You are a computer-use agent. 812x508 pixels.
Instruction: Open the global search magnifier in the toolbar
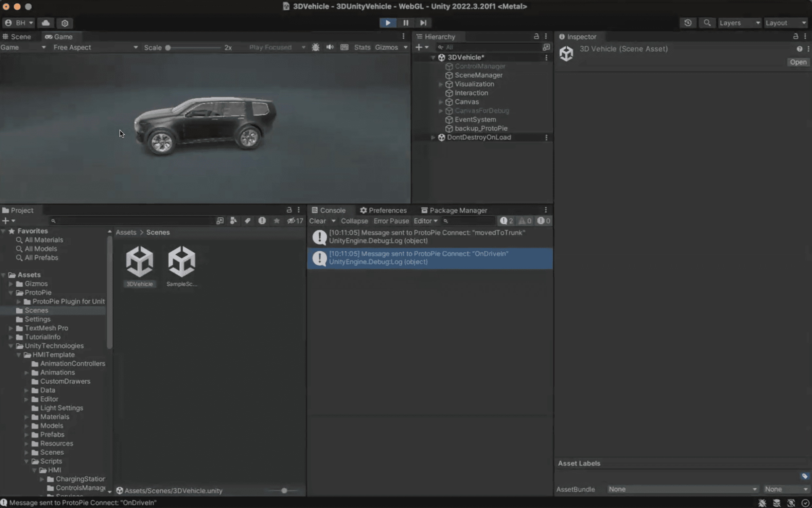[x=707, y=23]
